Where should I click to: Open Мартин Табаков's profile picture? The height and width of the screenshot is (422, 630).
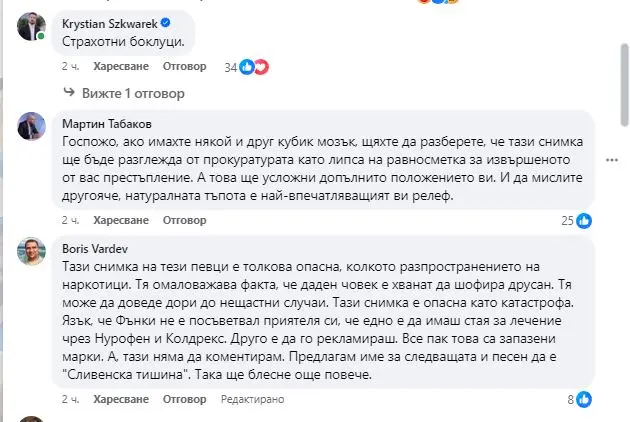tap(31, 125)
